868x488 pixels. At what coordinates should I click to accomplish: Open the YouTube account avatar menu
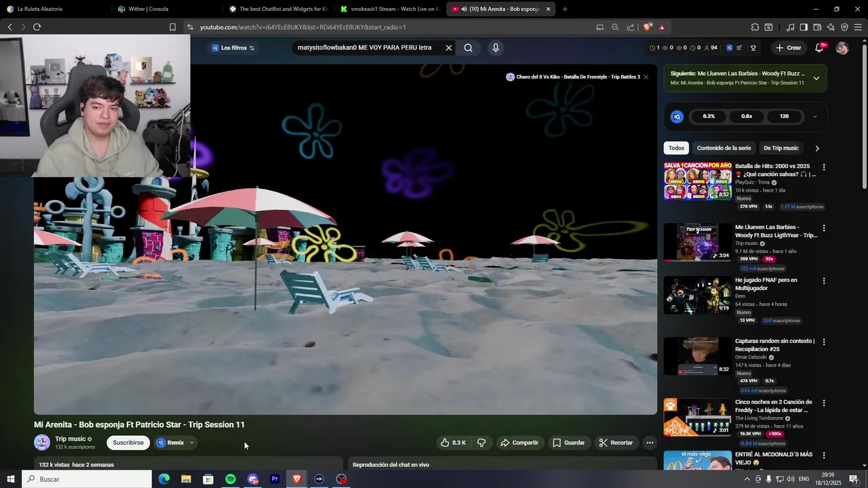click(x=842, y=48)
